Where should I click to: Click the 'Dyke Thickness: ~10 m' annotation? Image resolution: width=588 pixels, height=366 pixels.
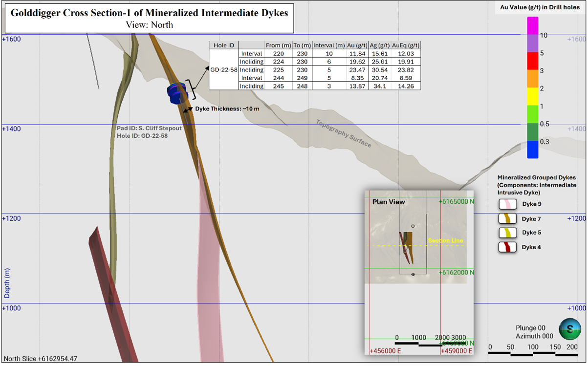227,109
